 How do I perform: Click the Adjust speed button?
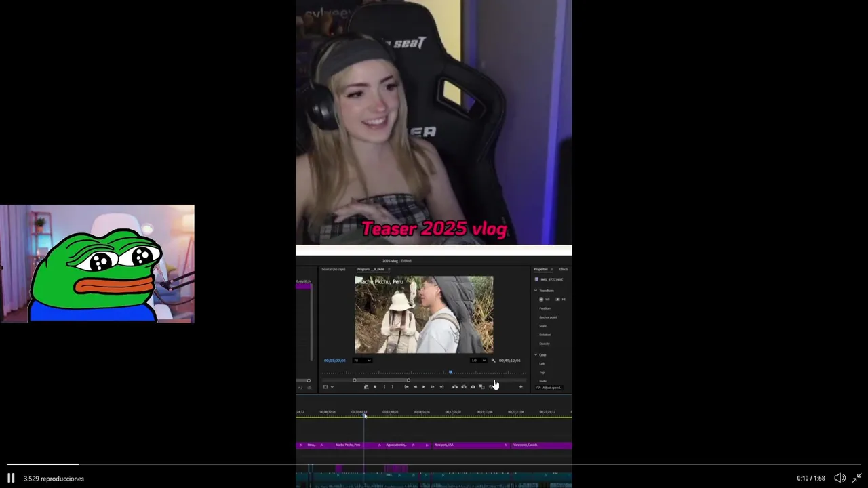click(549, 387)
